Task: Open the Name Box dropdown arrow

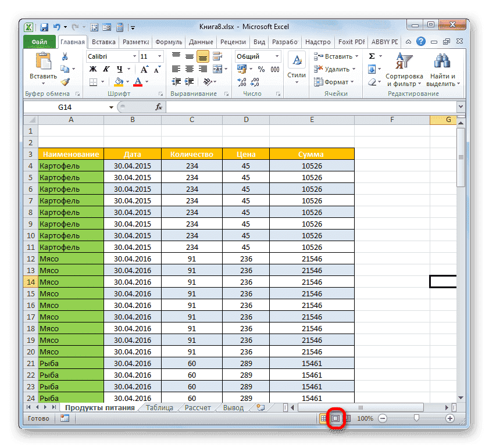Action: point(112,107)
